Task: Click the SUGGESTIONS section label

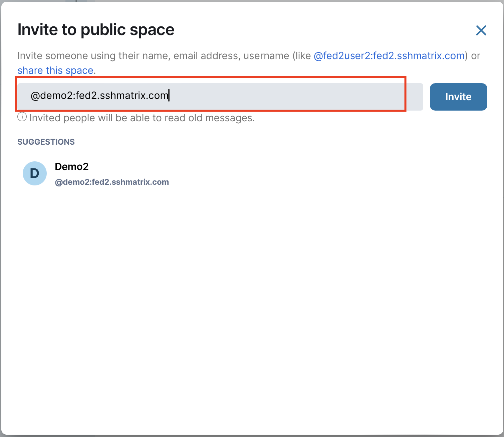Action: click(46, 142)
